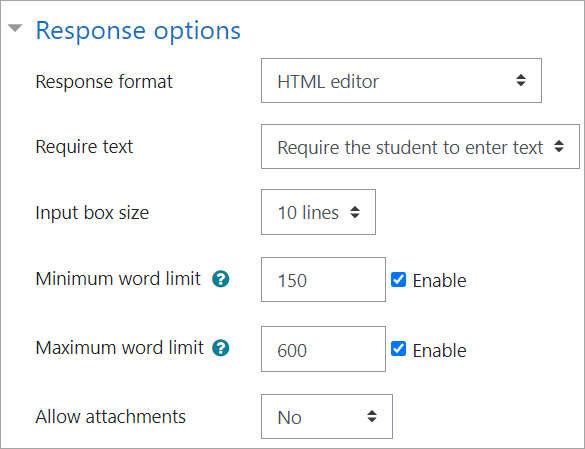
Task: Click the Input box size label
Action: pos(92,213)
